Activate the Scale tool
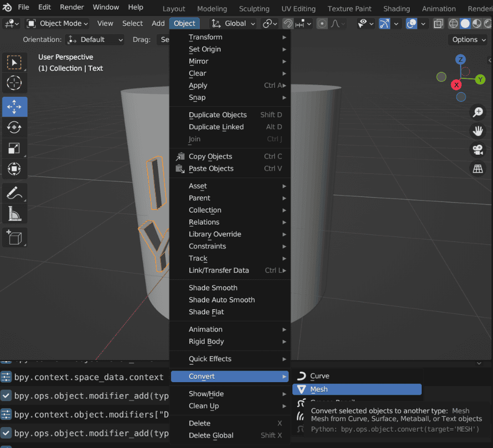The width and height of the screenshot is (493, 448). (x=14, y=148)
